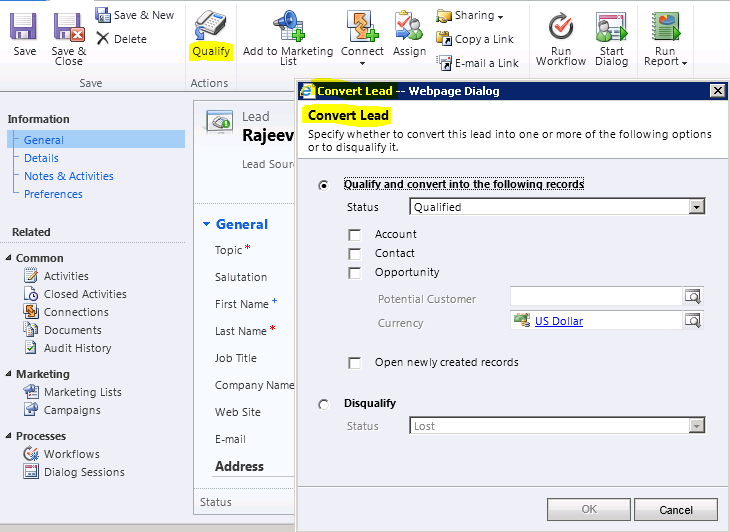This screenshot has width=730, height=532.
Task: Check the Account checkbox
Action: [x=354, y=235]
